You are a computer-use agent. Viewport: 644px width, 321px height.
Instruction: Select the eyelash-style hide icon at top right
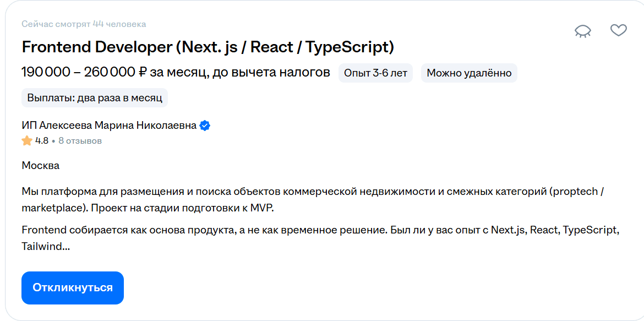pyautogui.click(x=582, y=31)
